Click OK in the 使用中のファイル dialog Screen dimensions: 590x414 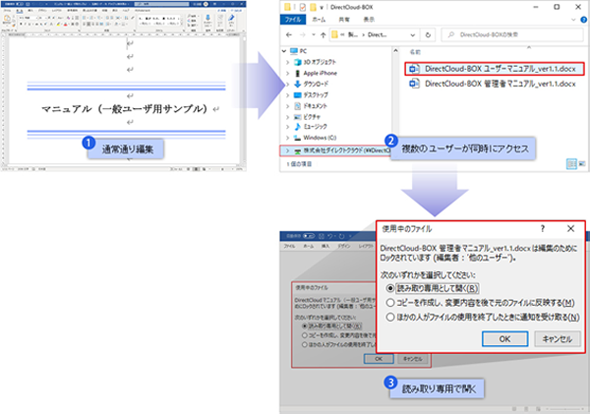[505, 339]
